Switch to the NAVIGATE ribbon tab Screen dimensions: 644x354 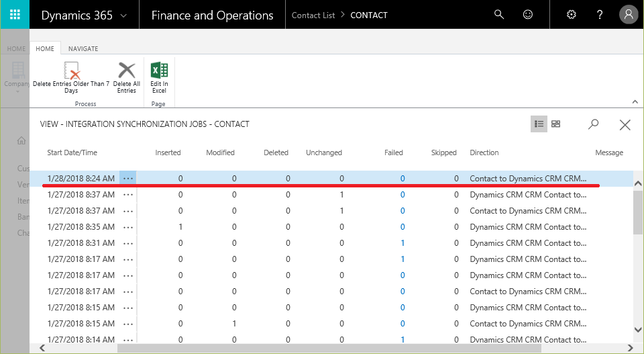(x=83, y=48)
